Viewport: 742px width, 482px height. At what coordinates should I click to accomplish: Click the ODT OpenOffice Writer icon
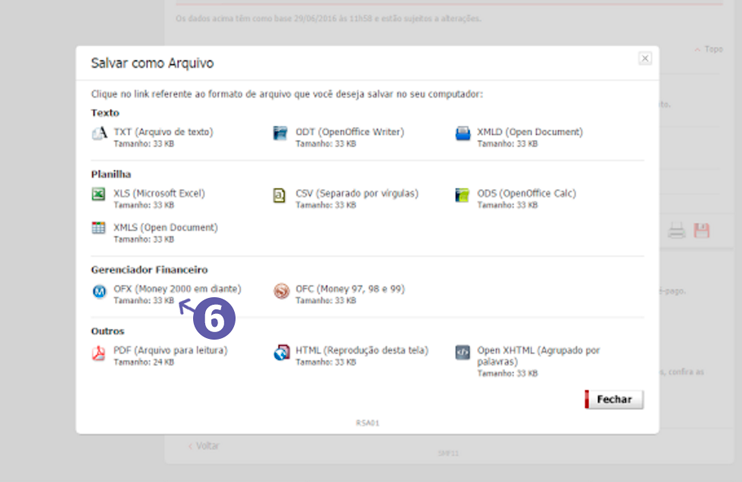pos(280,133)
